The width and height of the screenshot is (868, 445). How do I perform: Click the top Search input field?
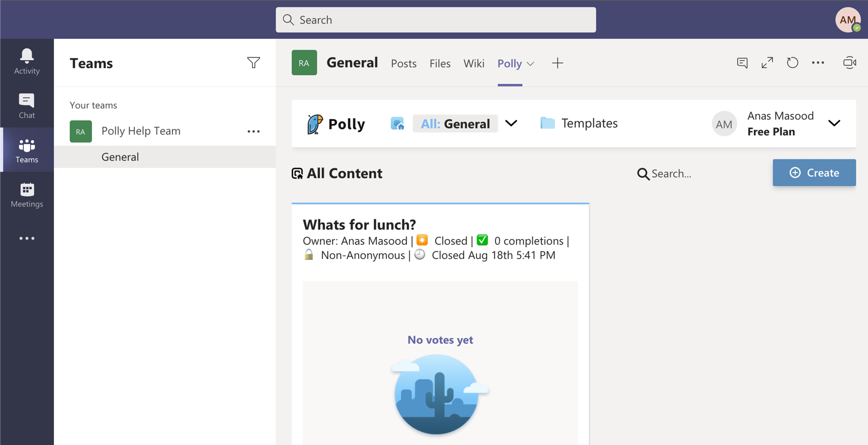click(x=436, y=20)
